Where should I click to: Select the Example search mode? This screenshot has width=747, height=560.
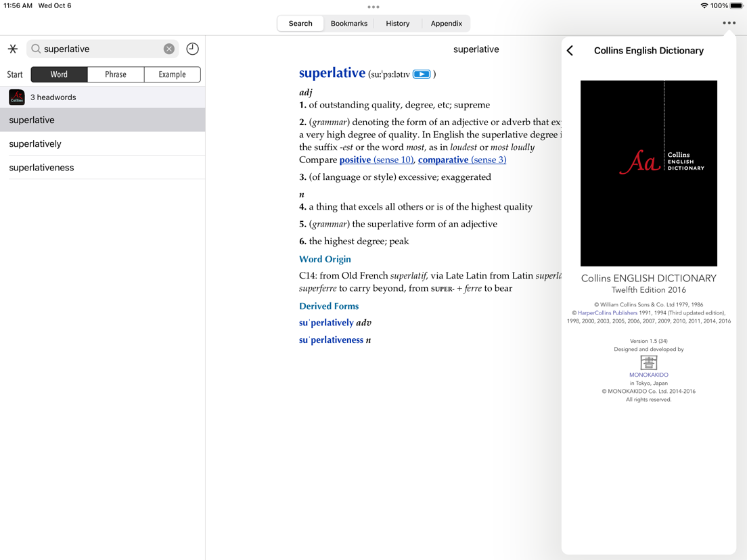coord(173,74)
